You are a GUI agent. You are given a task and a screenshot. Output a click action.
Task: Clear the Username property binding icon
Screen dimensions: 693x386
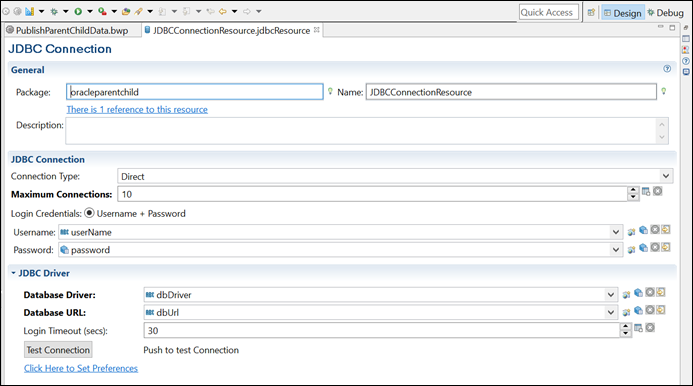coord(655,229)
